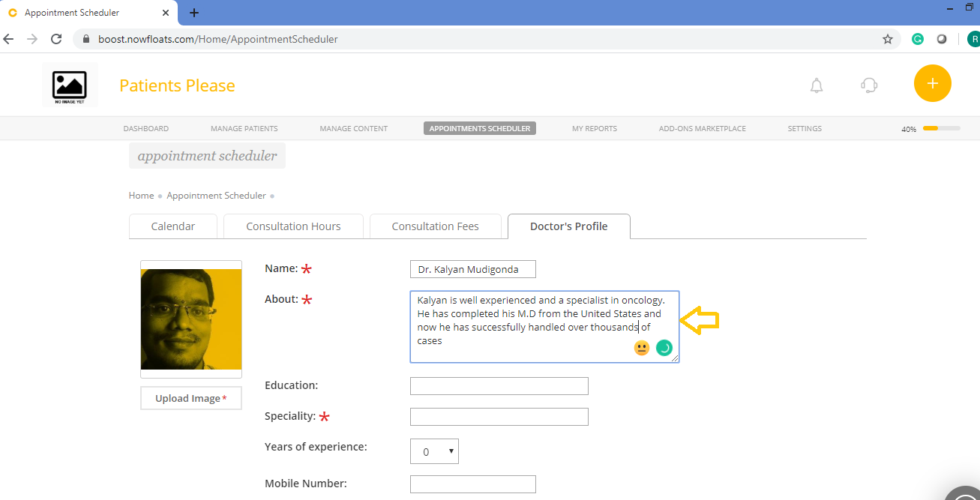The image size is (980, 500).
Task: Go to Dashboard menu
Action: pyautogui.click(x=146, y=129)
